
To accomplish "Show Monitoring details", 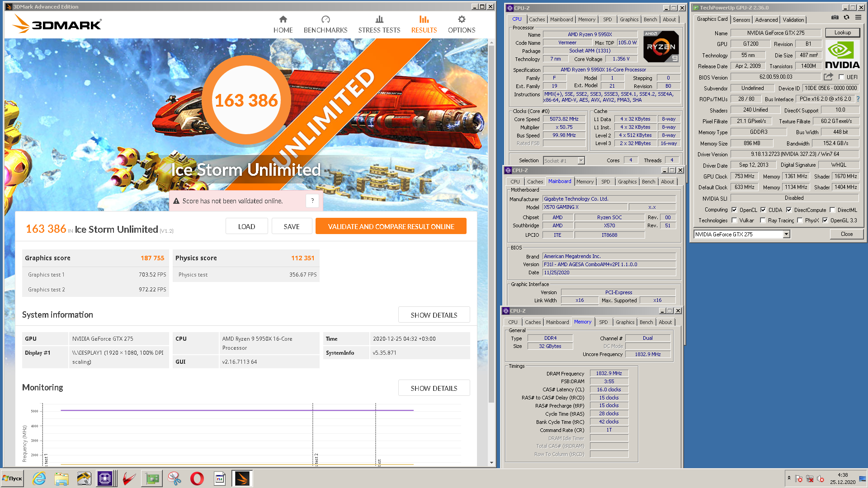I will point(434,388).
